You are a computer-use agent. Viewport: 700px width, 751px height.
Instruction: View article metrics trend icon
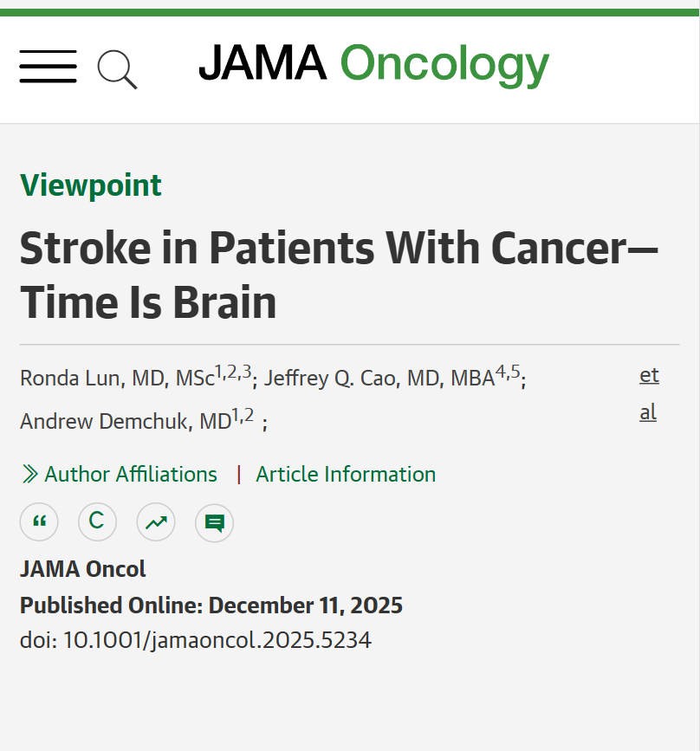[156, 522]
